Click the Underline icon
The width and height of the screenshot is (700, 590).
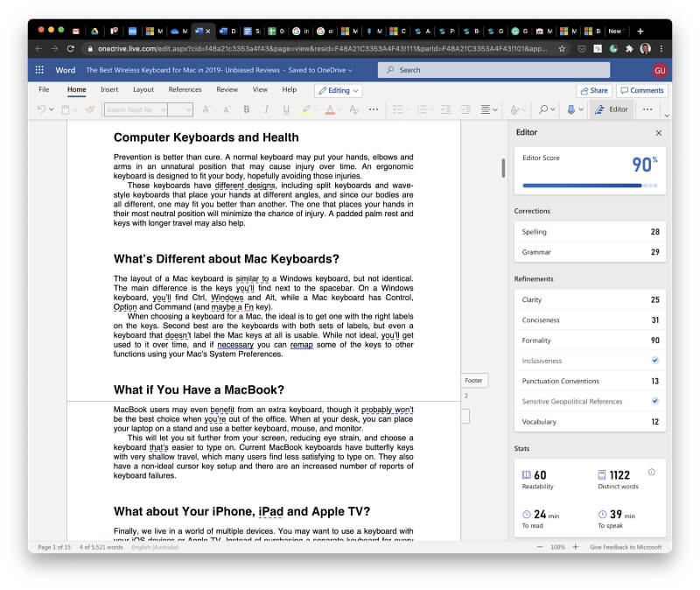(286, 109)
